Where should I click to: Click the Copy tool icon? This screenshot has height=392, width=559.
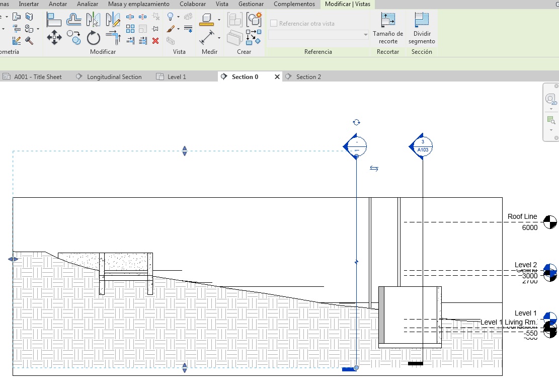(74, 37)
